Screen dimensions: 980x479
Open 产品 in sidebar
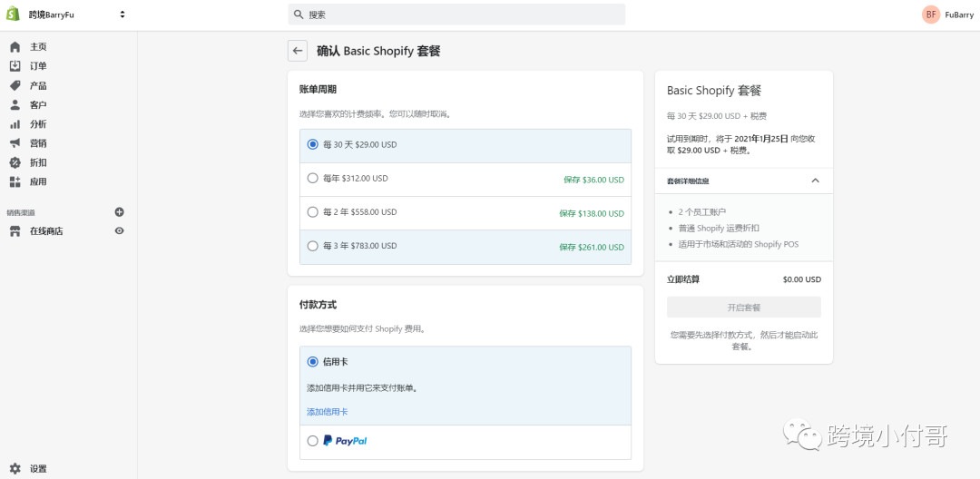38,85
